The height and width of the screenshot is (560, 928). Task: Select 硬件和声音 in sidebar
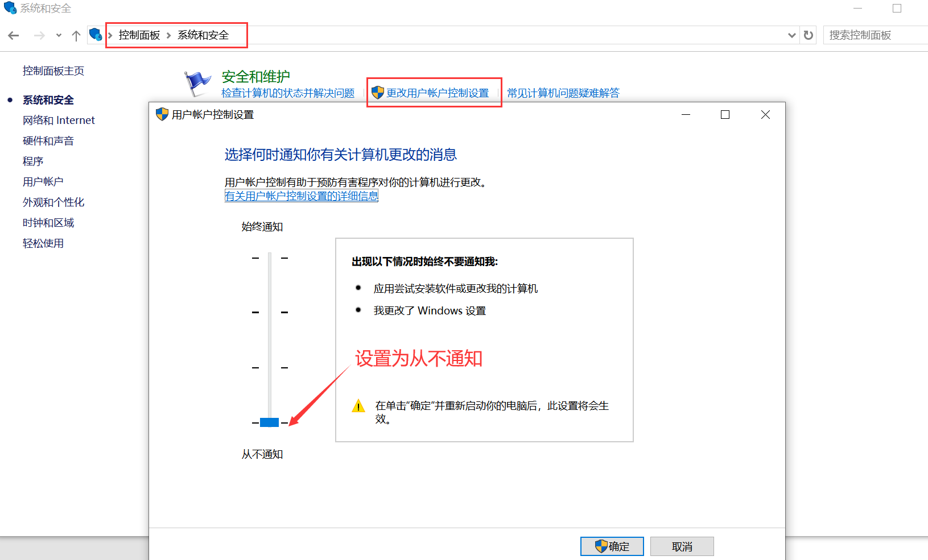tap(48, 141)
